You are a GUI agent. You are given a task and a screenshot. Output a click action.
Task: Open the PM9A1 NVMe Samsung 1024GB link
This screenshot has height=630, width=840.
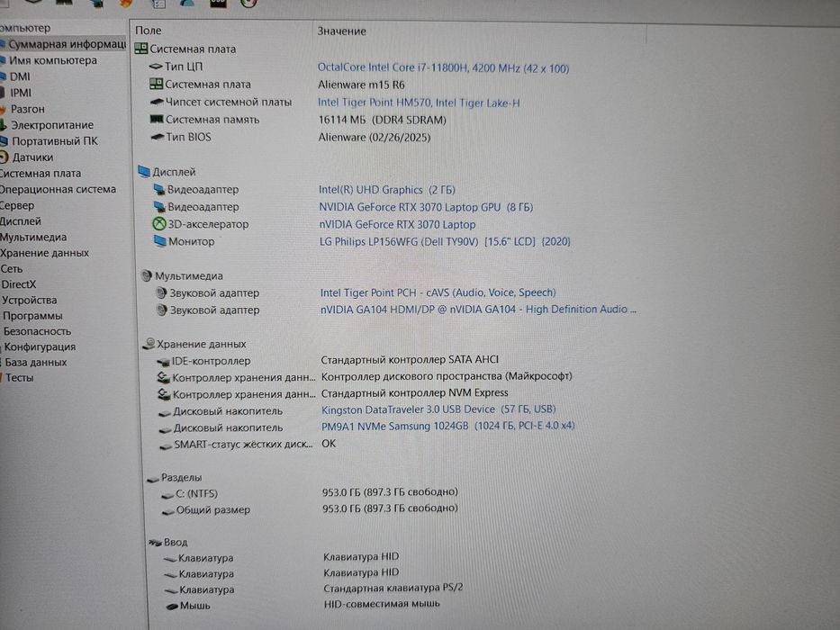coord(447,426)
